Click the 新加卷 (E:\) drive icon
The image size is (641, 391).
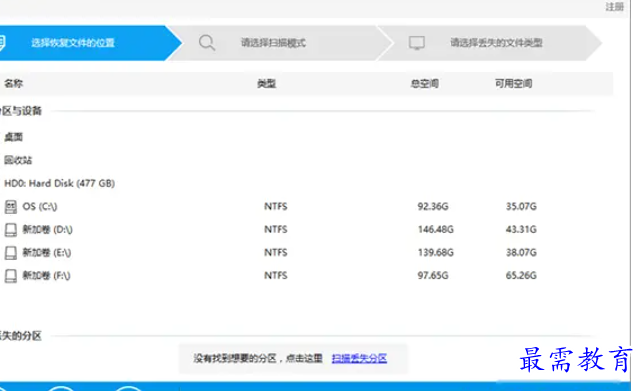coord(11,253)
